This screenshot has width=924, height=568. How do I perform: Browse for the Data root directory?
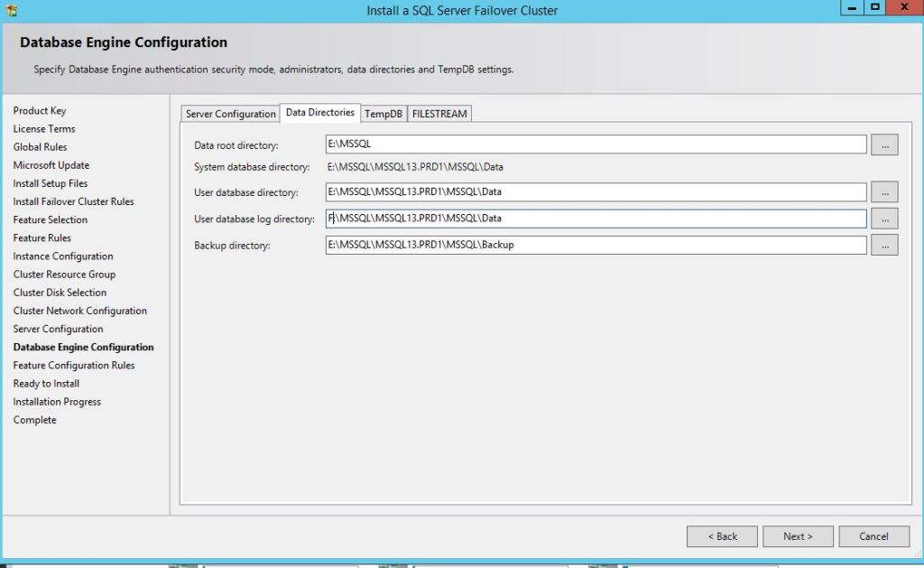884,144
